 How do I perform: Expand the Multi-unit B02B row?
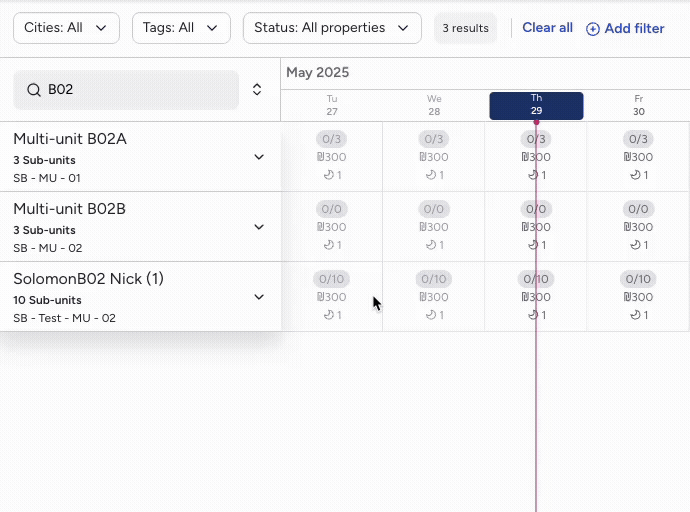point(259,227)
